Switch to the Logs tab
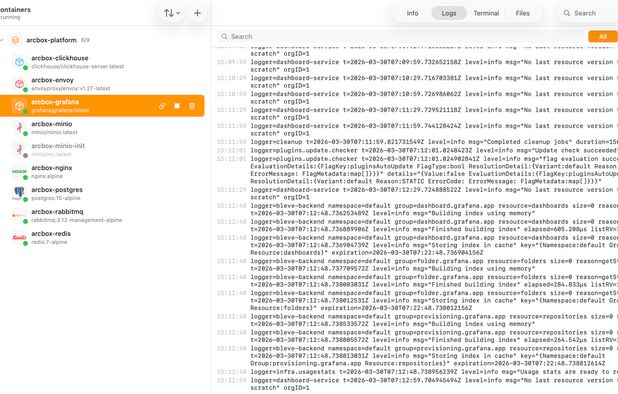 [x=449, y=13]
